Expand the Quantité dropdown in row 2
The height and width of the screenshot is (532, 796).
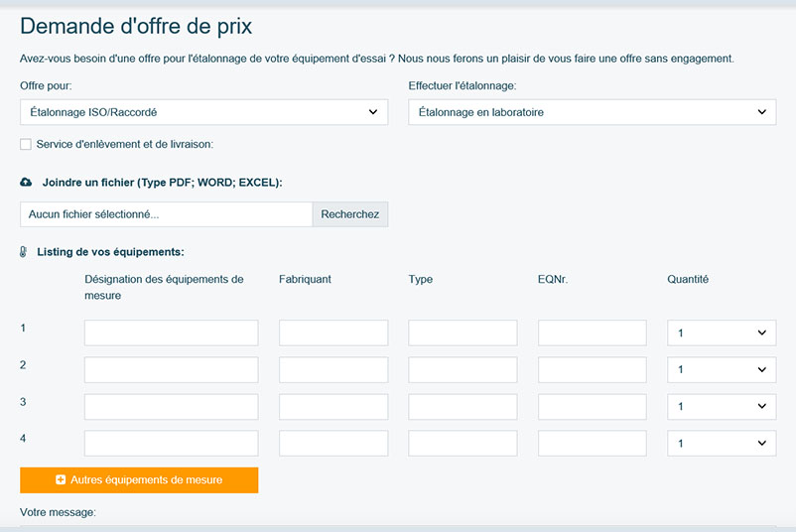click(x=722, y=369)
